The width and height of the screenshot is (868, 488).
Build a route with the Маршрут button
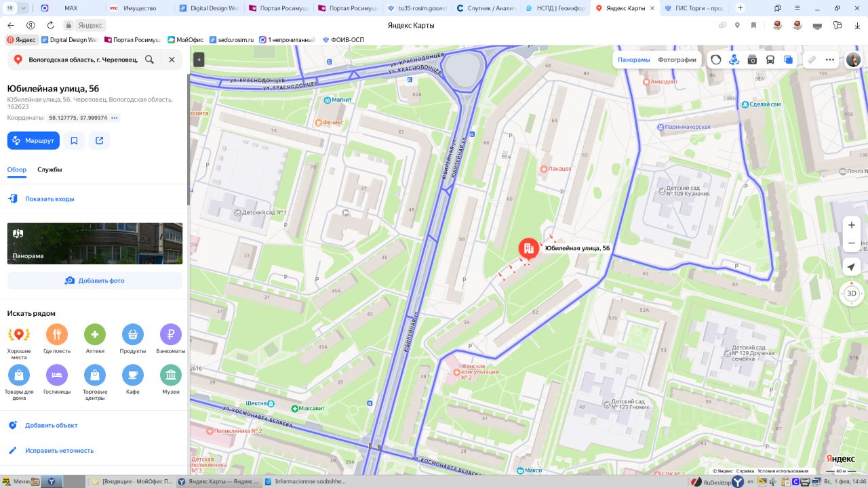33,140
